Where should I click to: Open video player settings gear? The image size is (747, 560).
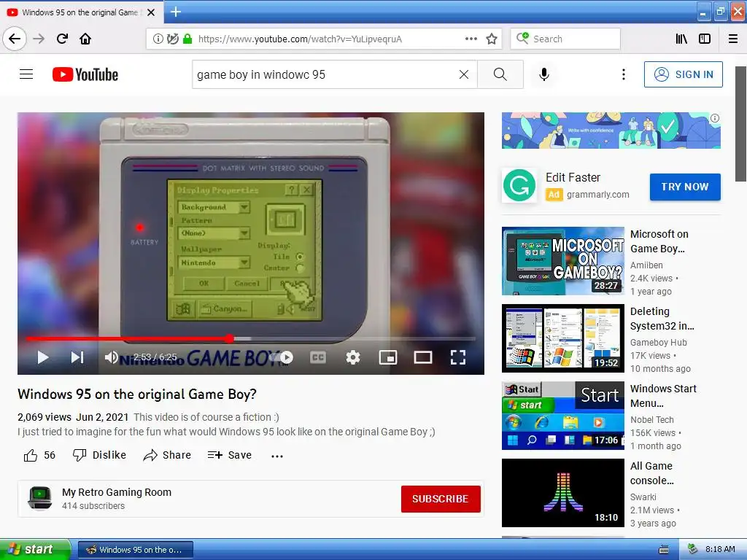(x=353, y=357)
